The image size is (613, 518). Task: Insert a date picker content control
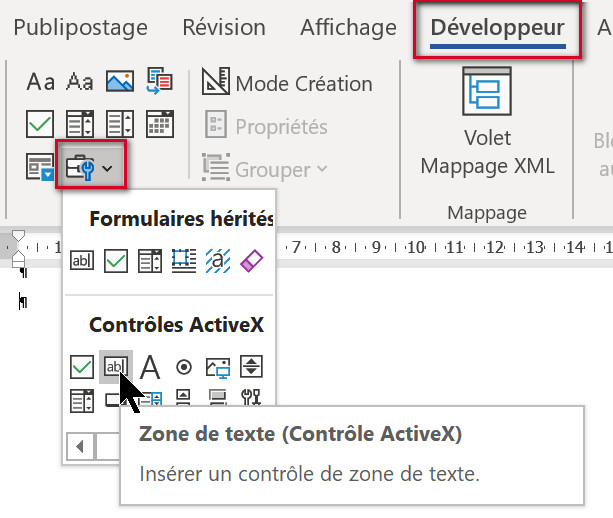tap(160, 124)
